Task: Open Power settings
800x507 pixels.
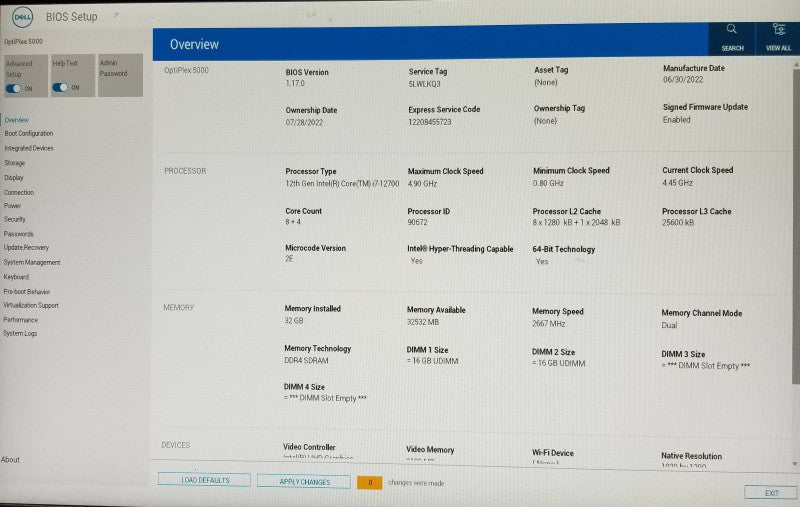Action: 12,206
